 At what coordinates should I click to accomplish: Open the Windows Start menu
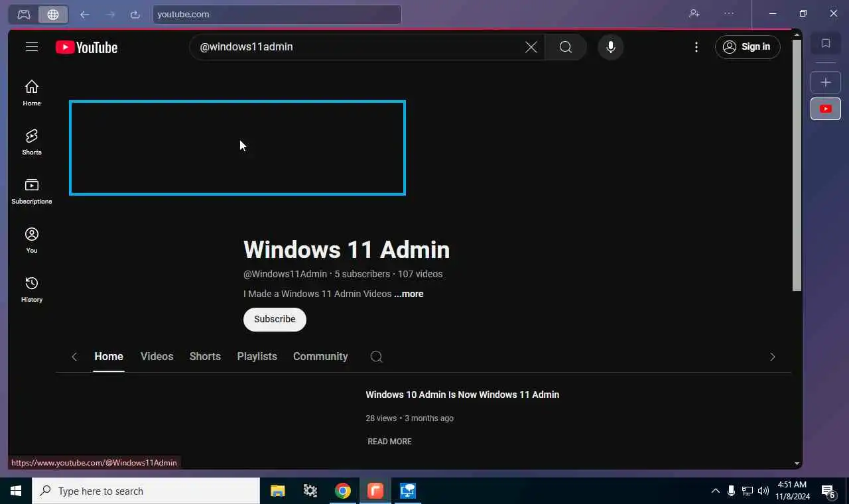tap(16, 491)
